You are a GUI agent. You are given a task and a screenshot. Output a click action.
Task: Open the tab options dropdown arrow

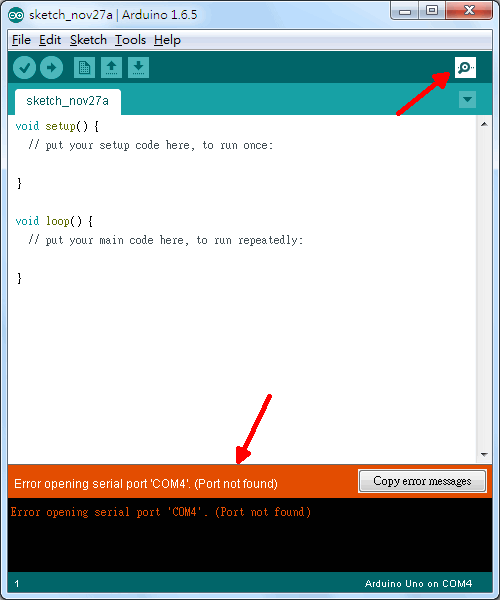click(467, 99)
